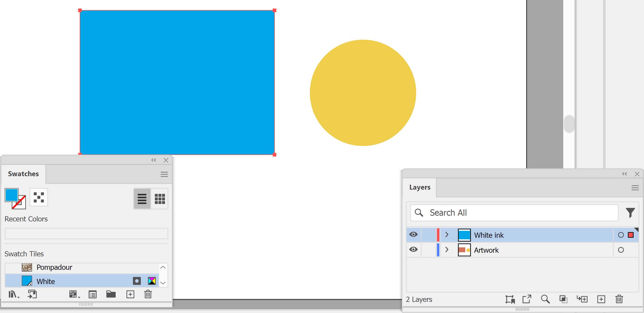Click the vertical canvas scrollbar thumb
Screen dimensions: 644x313
click(x=569, y=124)
